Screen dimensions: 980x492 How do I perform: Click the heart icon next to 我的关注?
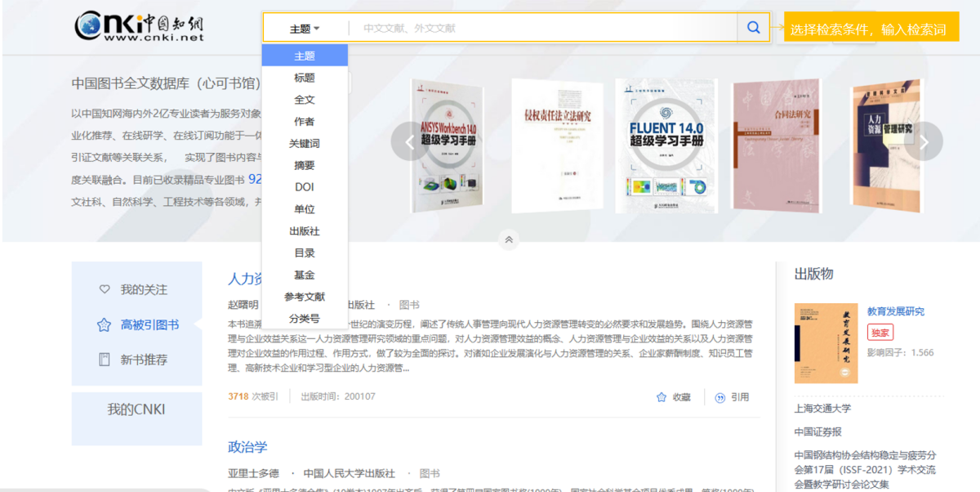pos(104,289)
